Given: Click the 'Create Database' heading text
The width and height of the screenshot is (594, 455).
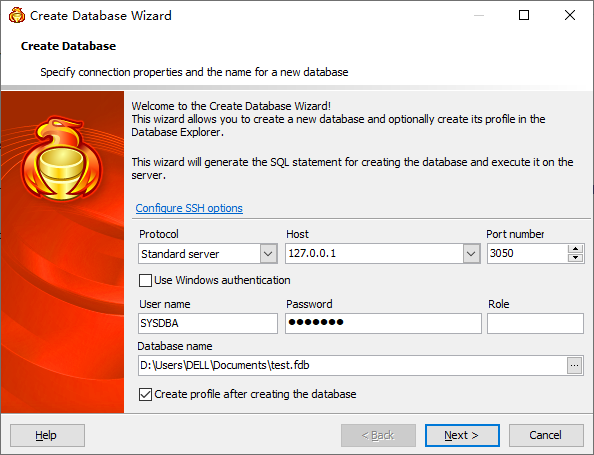Looking at the screenshot, I should tap(69, 46).
